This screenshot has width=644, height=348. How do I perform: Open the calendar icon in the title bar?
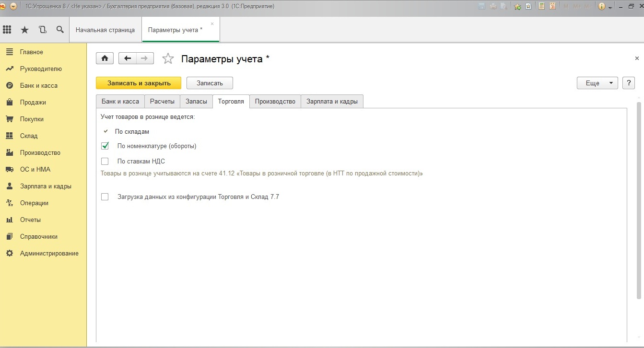click(552, 6)
